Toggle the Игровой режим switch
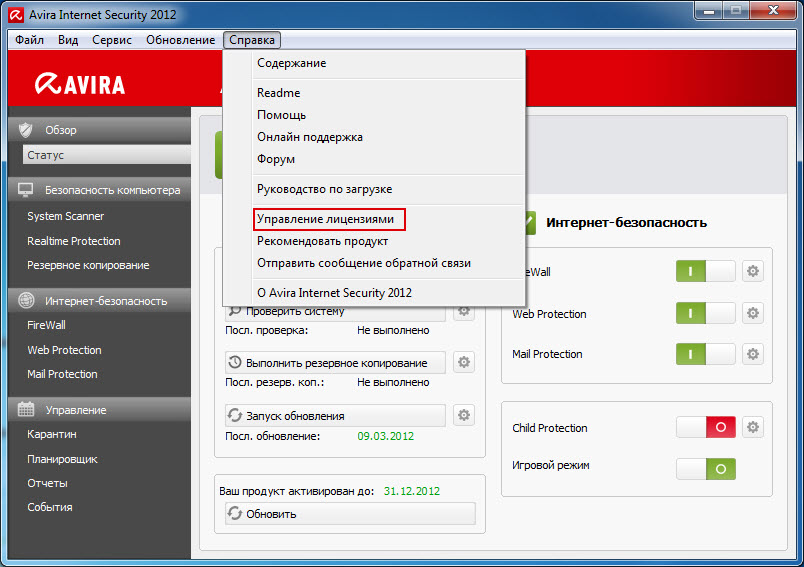The image size is (804, 567). pyautogui.click(x=706, y=469)
